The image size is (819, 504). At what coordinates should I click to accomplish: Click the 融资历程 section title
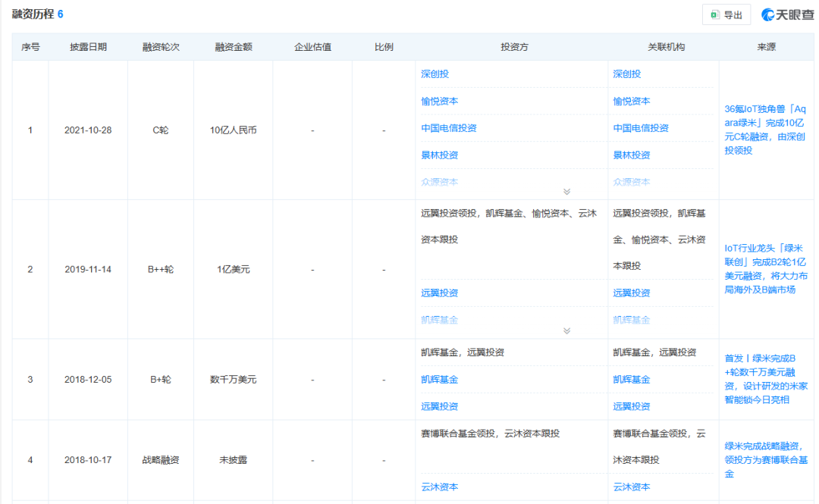(x=32, y=14)
